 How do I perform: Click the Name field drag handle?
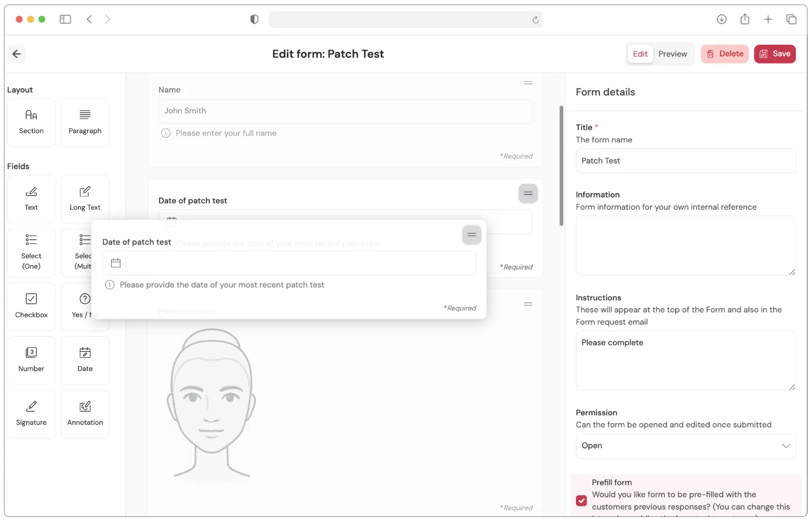(x=528, y=83)
